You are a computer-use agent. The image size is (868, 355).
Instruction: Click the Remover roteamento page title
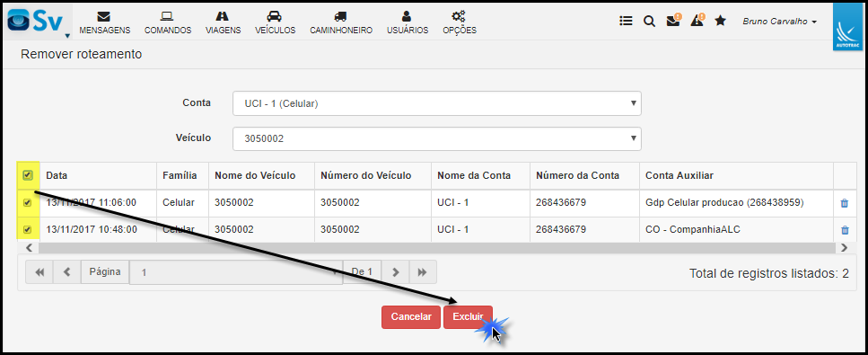click(81, 54)
